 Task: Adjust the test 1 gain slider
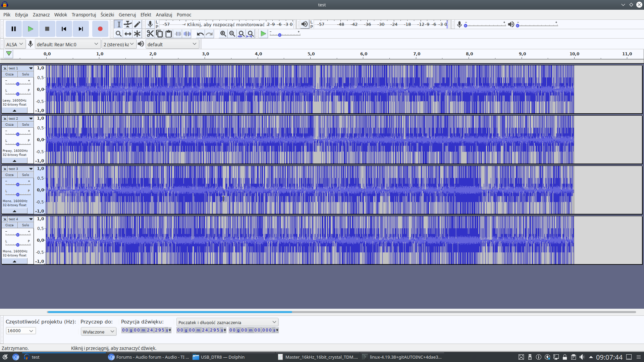point(18,84)
